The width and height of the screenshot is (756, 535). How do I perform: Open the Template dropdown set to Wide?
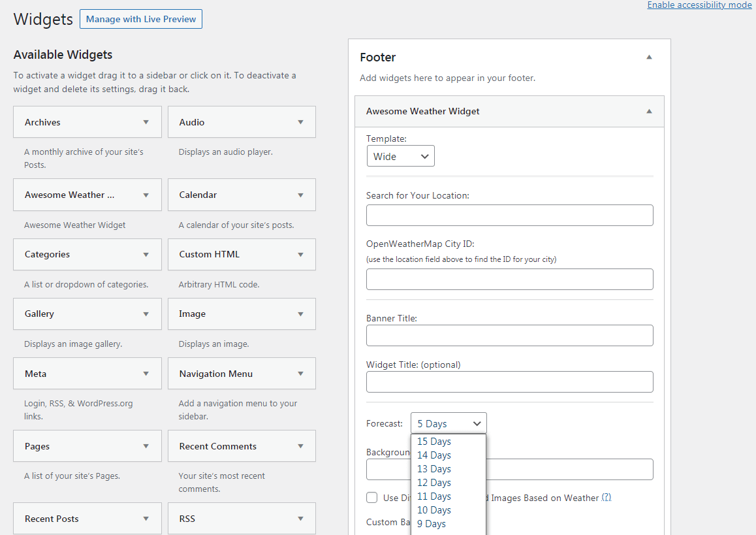pyautogui.click(x=400, y=156)
